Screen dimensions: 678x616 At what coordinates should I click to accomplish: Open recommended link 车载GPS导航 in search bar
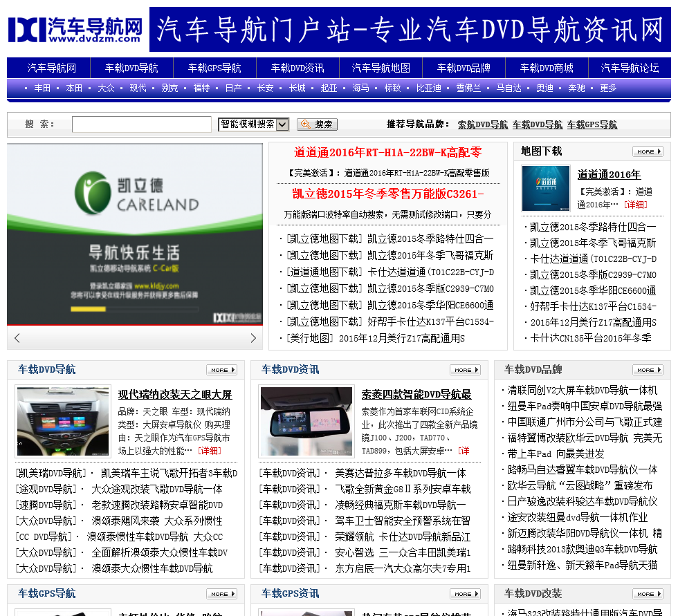point(592,124)
